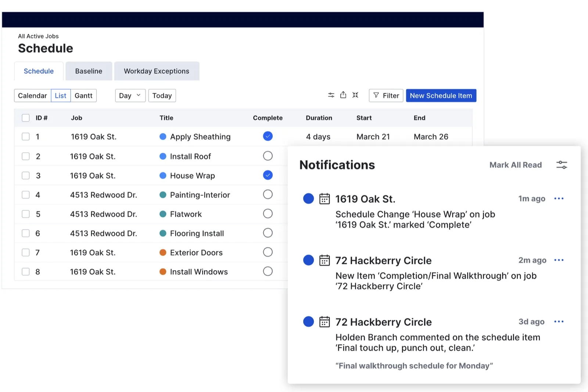Click orange color dot for Exterior Doors
The image size is (588, 392).
pos(163,253)
